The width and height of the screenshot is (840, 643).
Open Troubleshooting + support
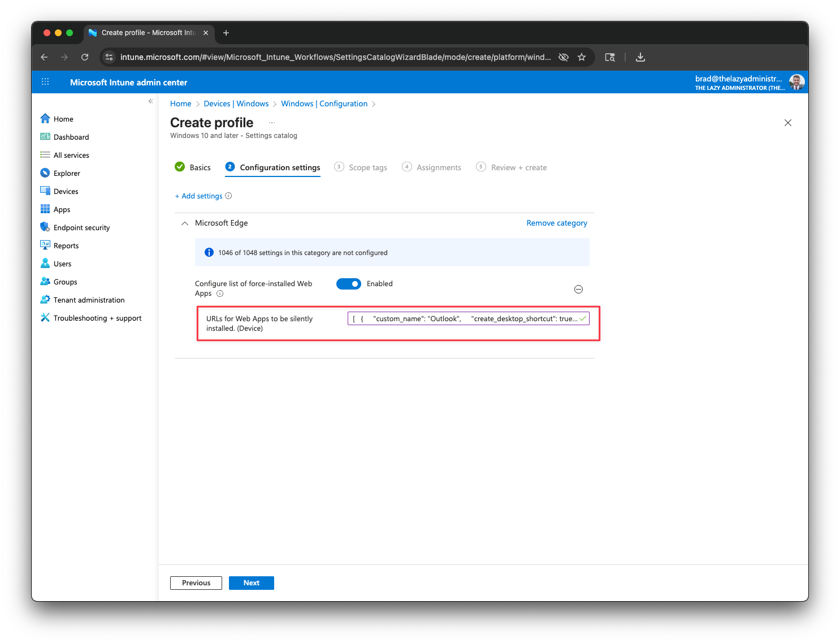click(97, 318)
